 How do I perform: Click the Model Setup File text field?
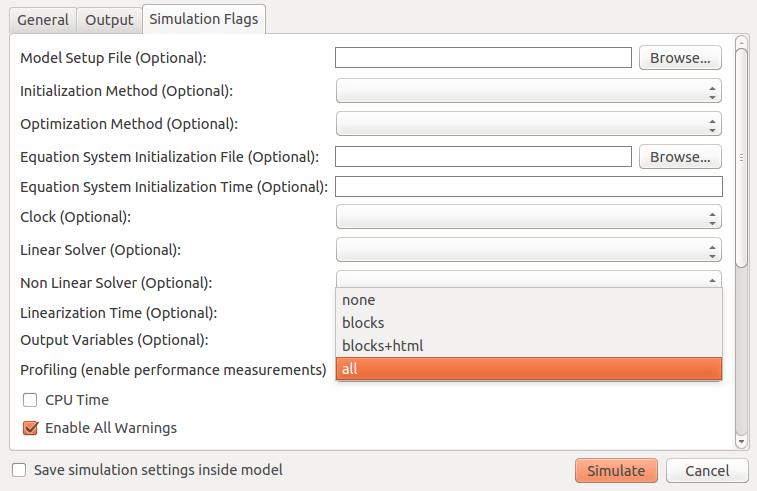(483, 58)
